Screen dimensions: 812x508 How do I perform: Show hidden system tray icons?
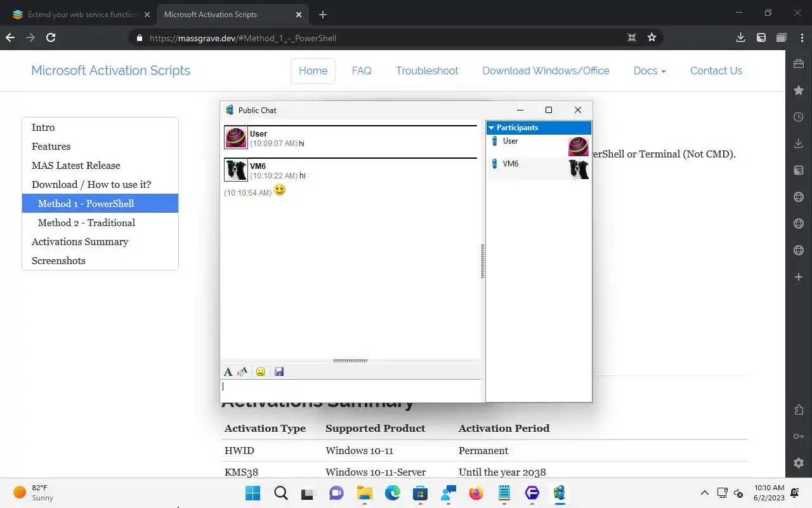704,493
